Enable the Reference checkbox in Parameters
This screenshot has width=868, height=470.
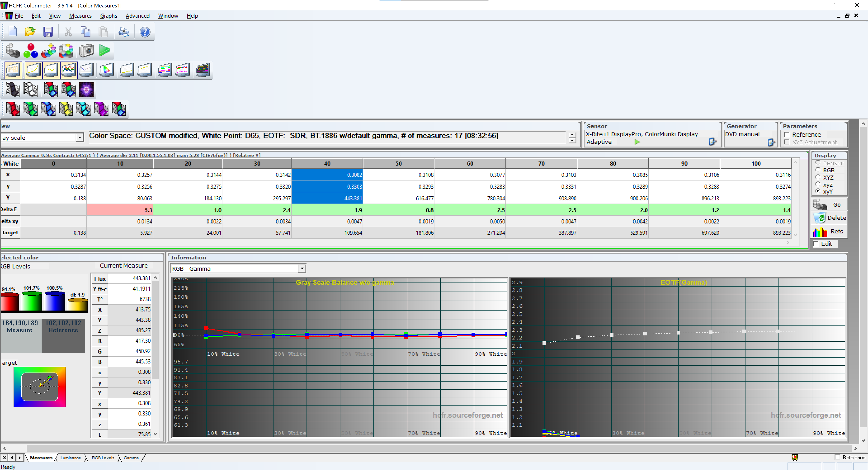click(787, 135)
